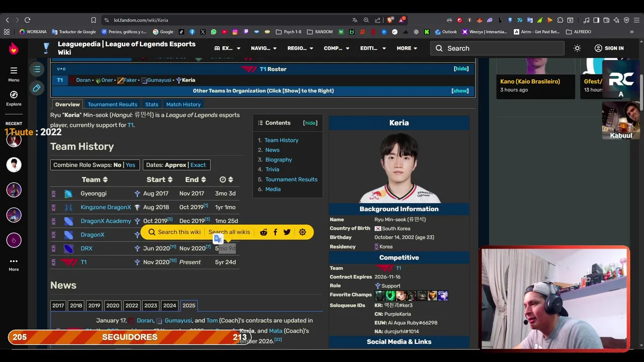This screenshot has height=362, width=644.
Task: Show other teams in organization
Action: tap(460, 91)
